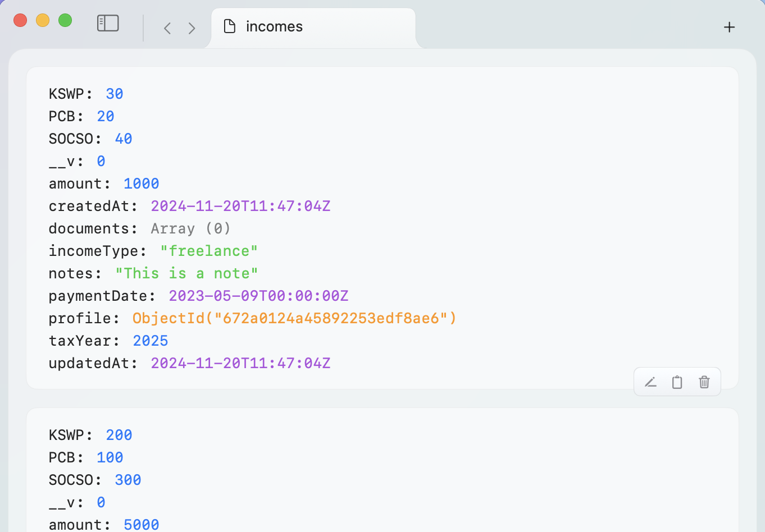Open a new tab with plus icon

tap(729, 27)
